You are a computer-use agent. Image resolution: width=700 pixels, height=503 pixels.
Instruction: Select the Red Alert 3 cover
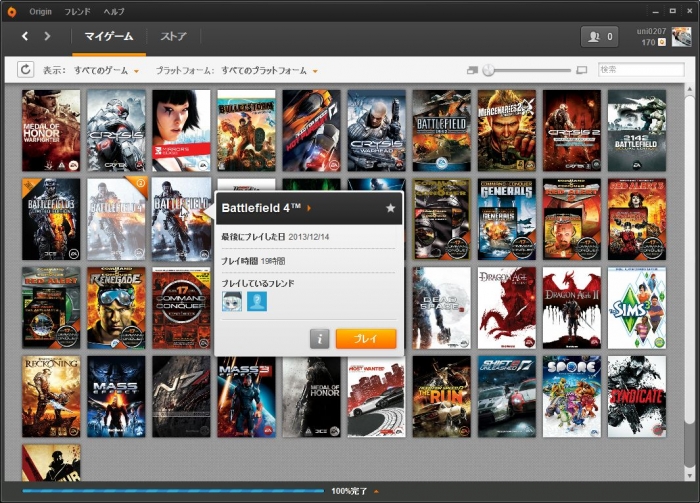tap(637, 219)
